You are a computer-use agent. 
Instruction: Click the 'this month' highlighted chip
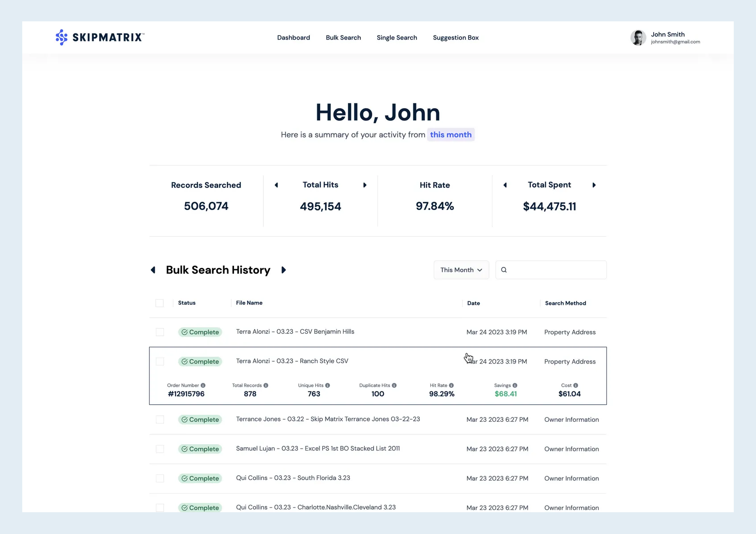(x=450, y=134)
